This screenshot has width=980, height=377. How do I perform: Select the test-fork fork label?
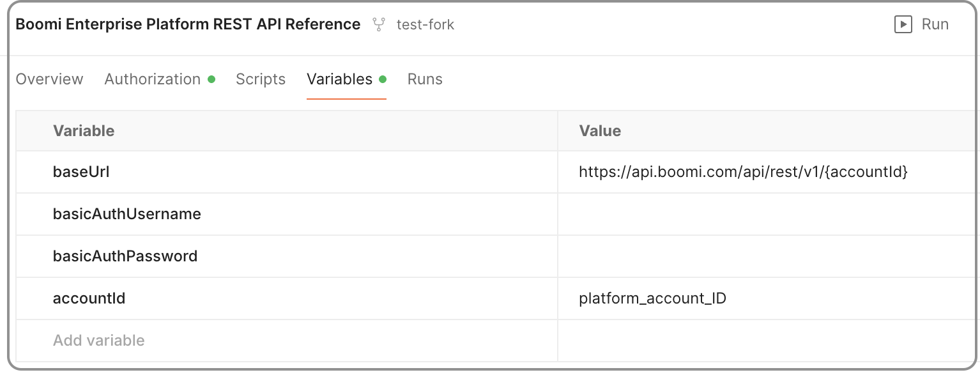pos(425,24)
